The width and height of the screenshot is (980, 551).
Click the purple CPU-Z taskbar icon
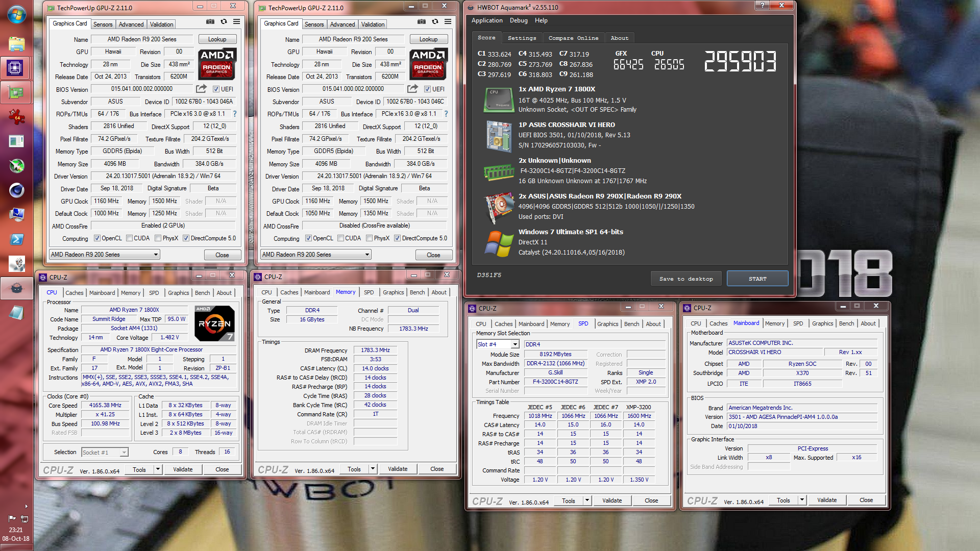(x=15, y=68)
